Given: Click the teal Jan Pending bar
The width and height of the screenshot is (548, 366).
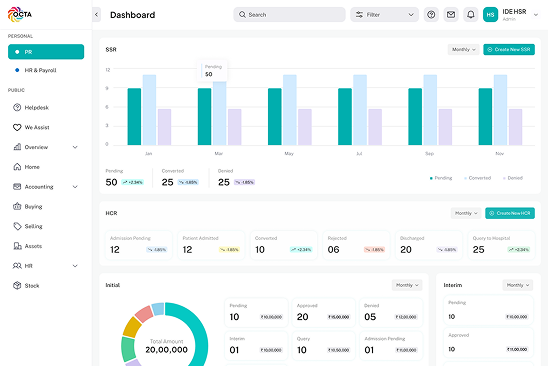Looking at the screenshot, I should pos(134,116).
